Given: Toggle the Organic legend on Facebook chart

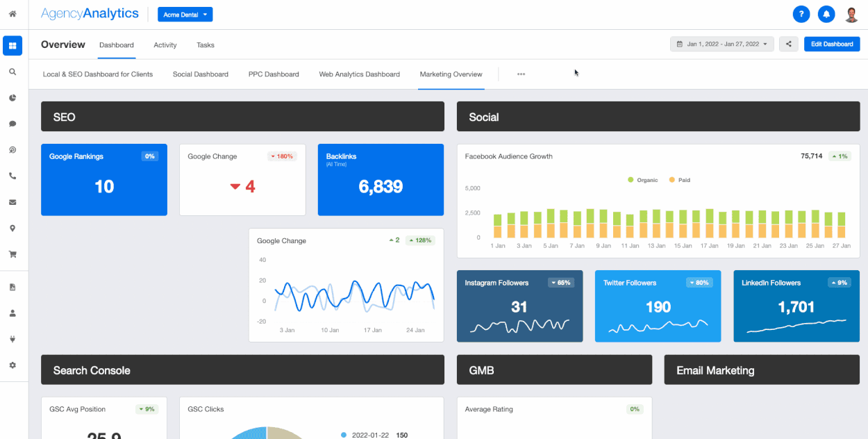Looking at the screenshot, I should (x=642, y=180).
